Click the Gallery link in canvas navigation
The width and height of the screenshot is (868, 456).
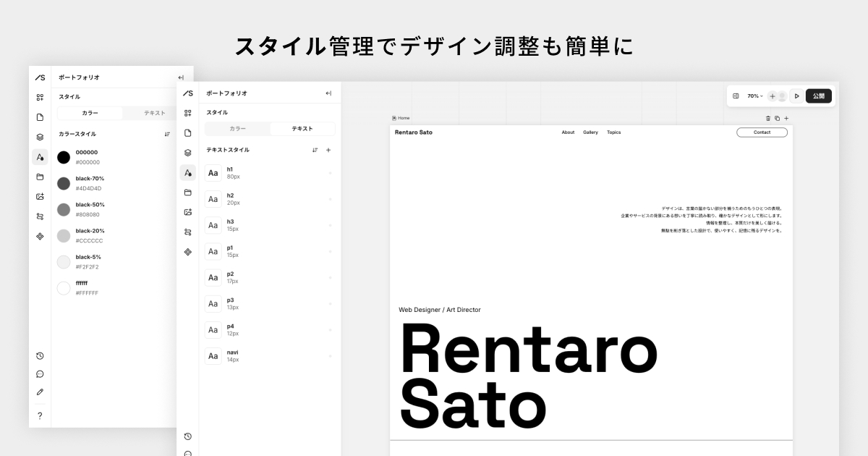(590, 132)
